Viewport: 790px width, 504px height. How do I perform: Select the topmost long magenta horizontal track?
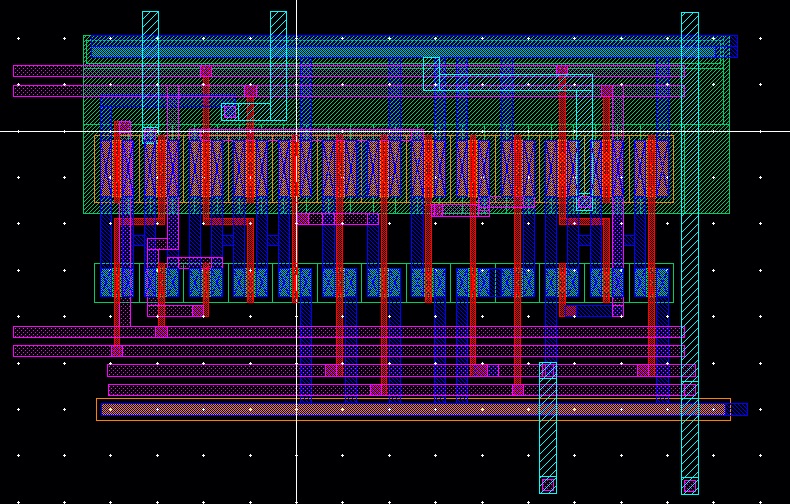coord(349,71)
